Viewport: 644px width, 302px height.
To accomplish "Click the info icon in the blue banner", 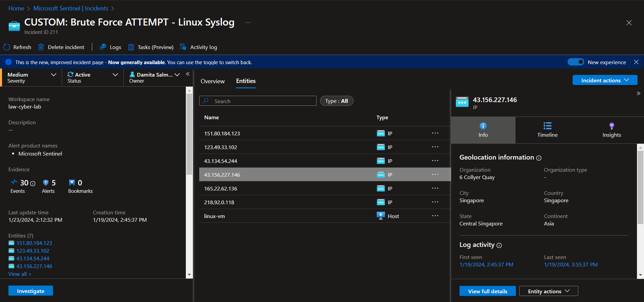I will (x=9, y=62).
